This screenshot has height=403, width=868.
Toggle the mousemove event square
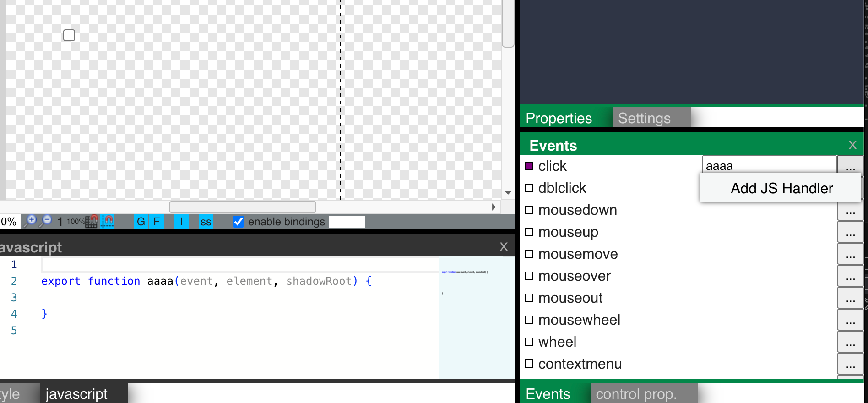point(529,254)
